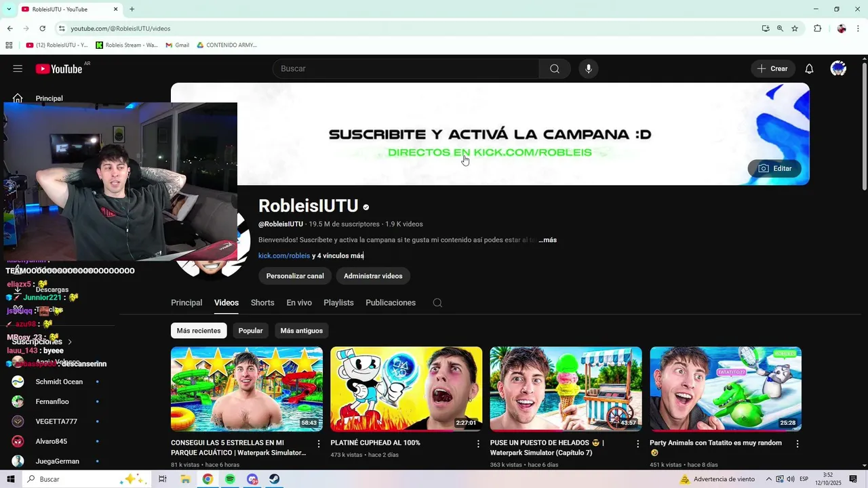This screenshot has height=488, width=868.
Task: Switch to the Videos tab
Action: click(226, 303)
